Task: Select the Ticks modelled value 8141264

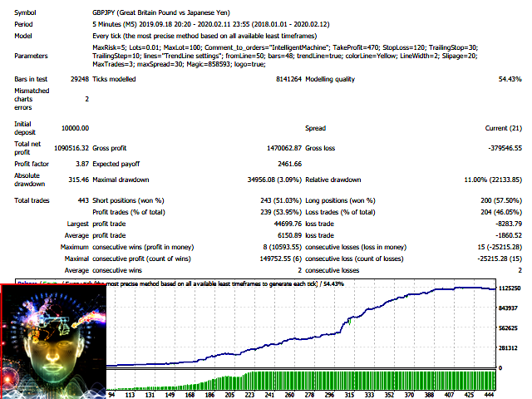Action: click(288, 79)
